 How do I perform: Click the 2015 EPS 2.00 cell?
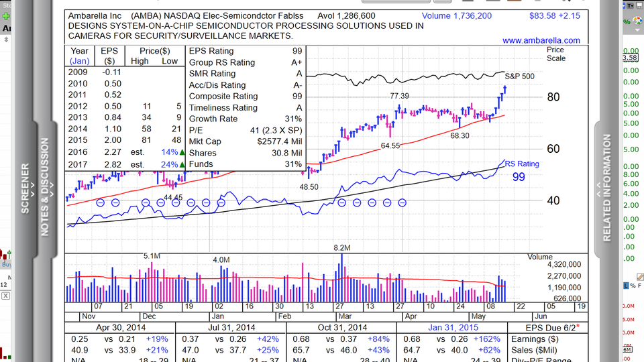pyautogui.click(x=113, y=140)
